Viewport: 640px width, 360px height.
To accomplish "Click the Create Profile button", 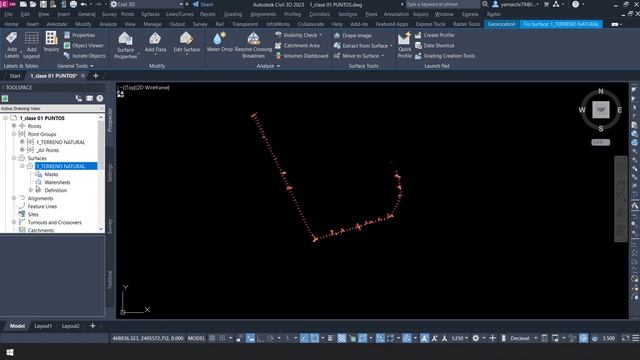I will (x=435, y=35).
